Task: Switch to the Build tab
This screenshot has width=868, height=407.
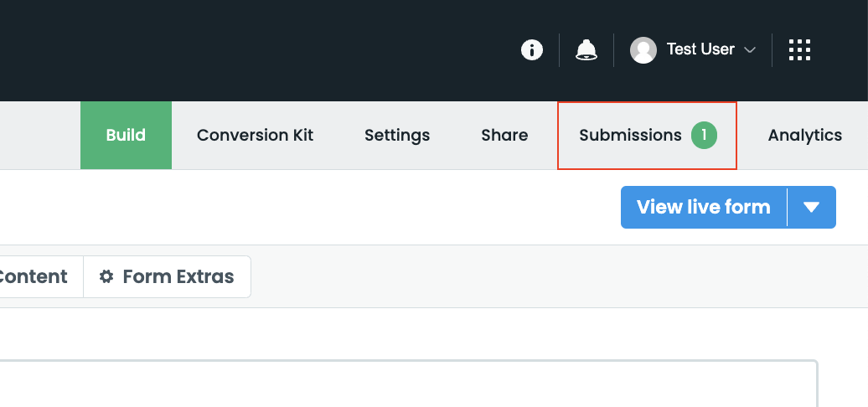Action: [126, 135]
